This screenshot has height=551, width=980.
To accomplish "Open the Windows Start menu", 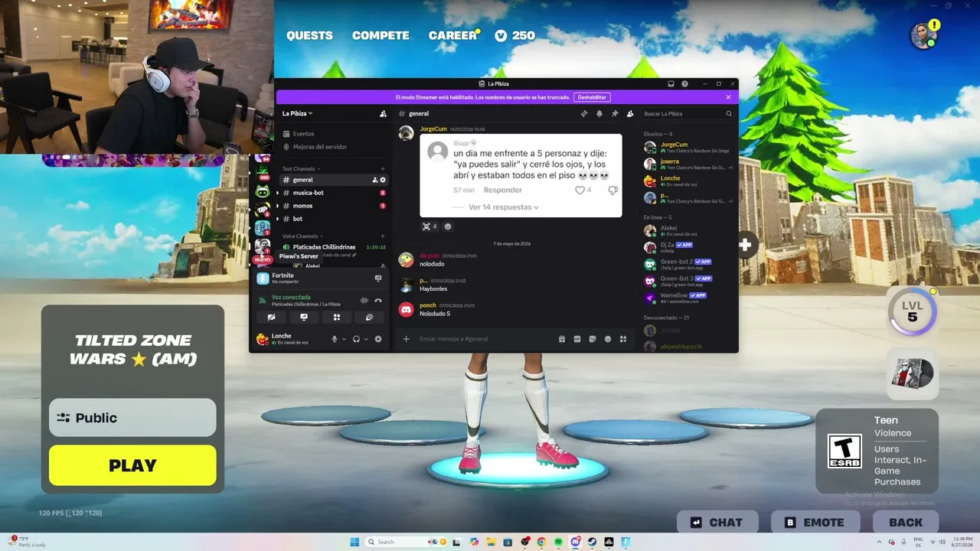I will point(354,542).
